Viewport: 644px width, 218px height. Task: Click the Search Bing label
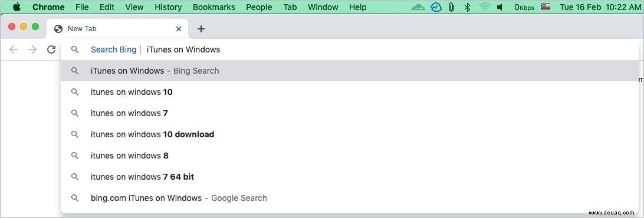[x=113, y=49]
